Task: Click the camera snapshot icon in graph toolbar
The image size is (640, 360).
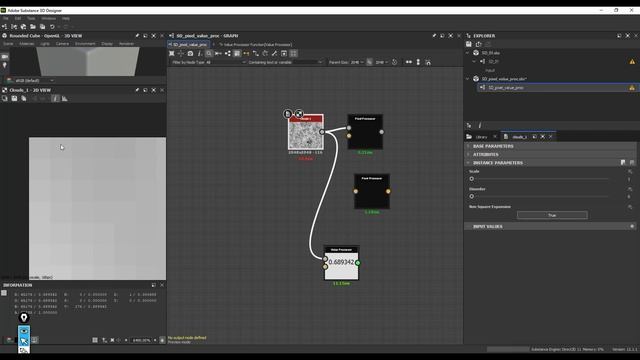Action: coord(190,53)
